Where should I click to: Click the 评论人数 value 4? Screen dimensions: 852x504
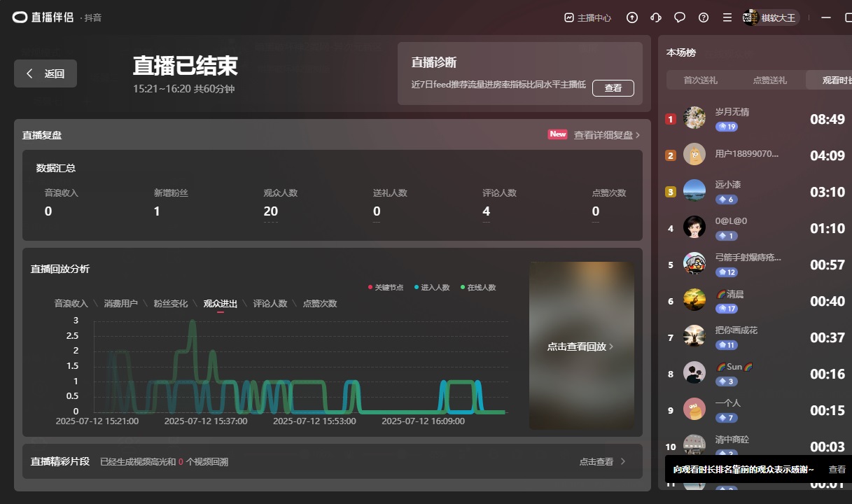pos(487,211)
